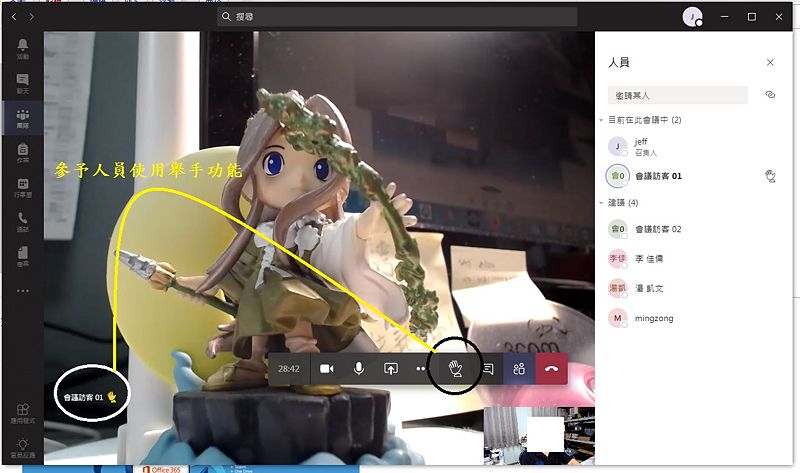Open the 通話 calls section
The width and height of the screenshot is (800, 473).
point(22,222)
